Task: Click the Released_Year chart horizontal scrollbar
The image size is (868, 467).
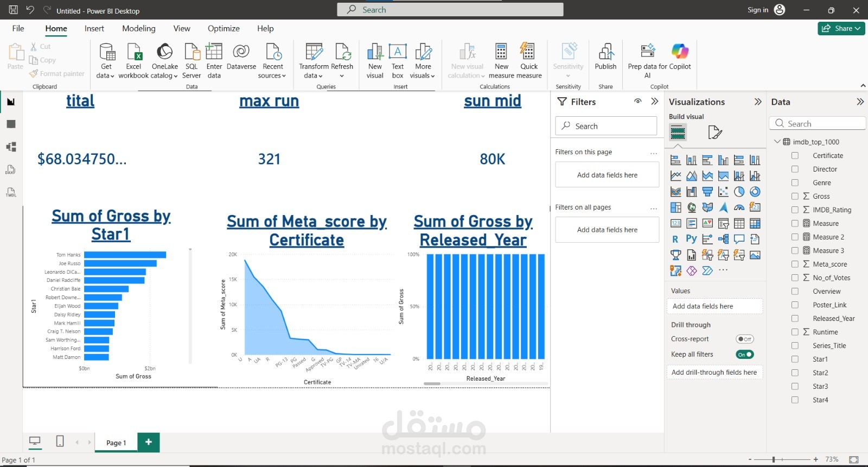Action: (x=432, y=384)
